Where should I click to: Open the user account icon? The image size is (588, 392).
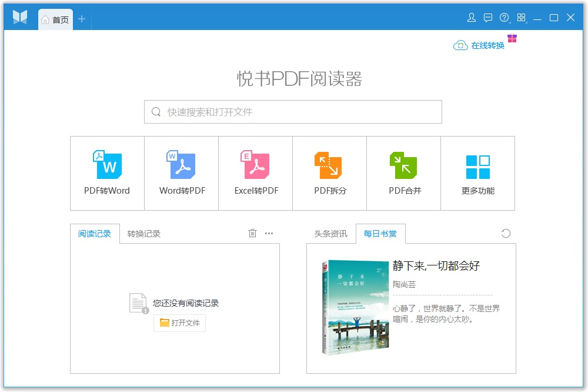coord(471,18)
